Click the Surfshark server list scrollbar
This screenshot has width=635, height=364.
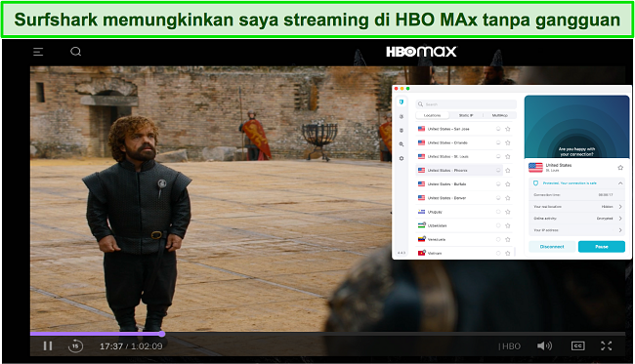click(514, 252)
